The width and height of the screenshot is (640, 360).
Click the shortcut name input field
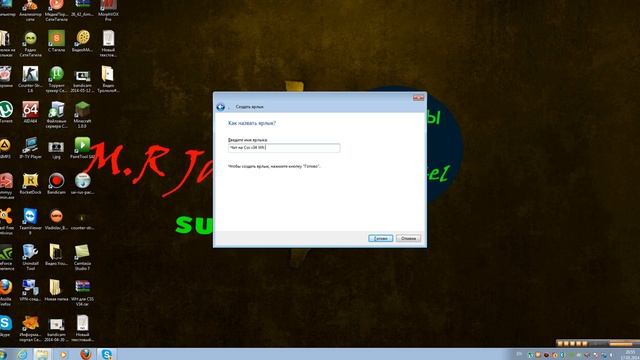(x=284, y=148)
